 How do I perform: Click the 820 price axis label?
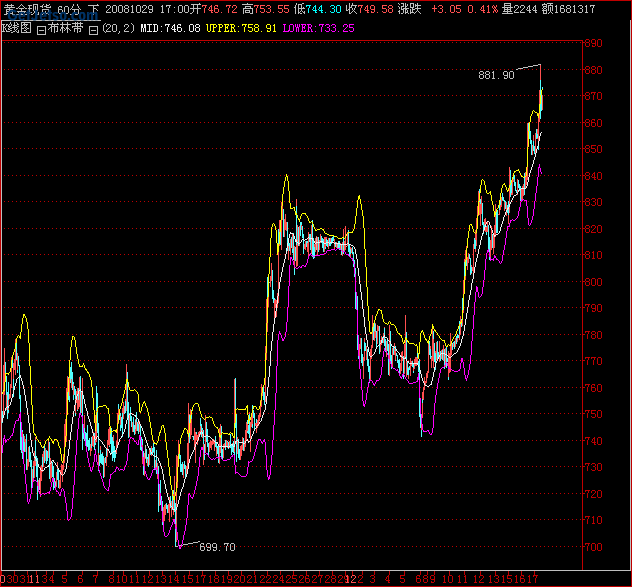coord(594,229)
